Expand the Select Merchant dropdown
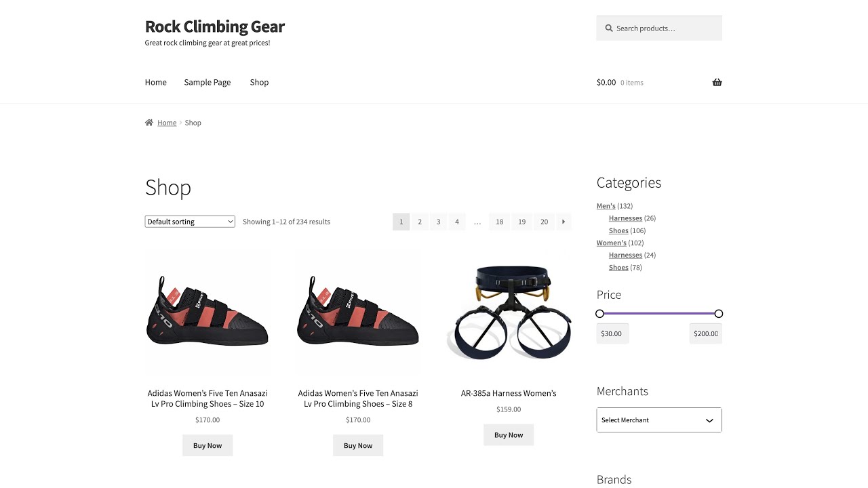 (x=651, y=420)
